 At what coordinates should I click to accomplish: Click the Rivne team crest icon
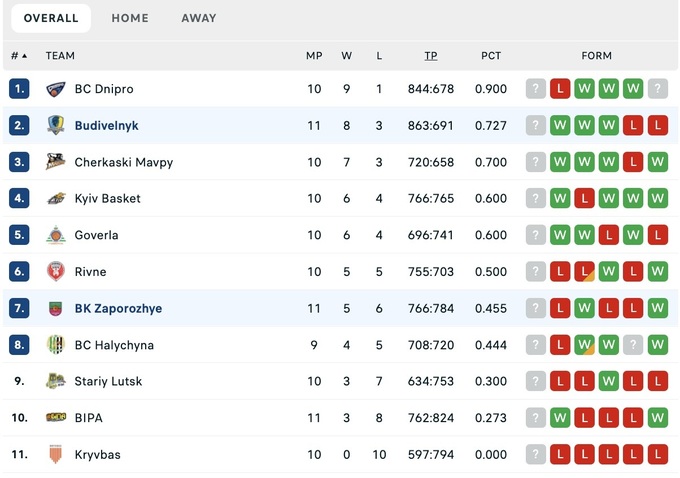click(56, 272)
